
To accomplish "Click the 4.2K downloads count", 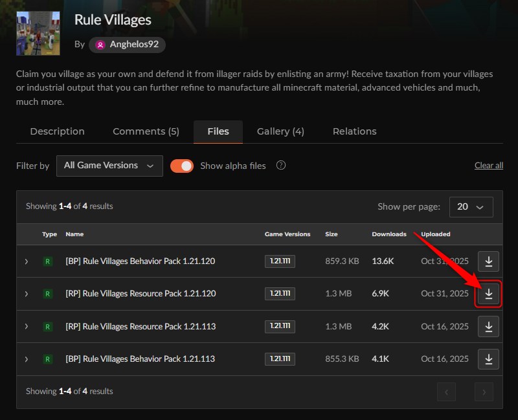I will pyautogui.click(x=381, y=326).
